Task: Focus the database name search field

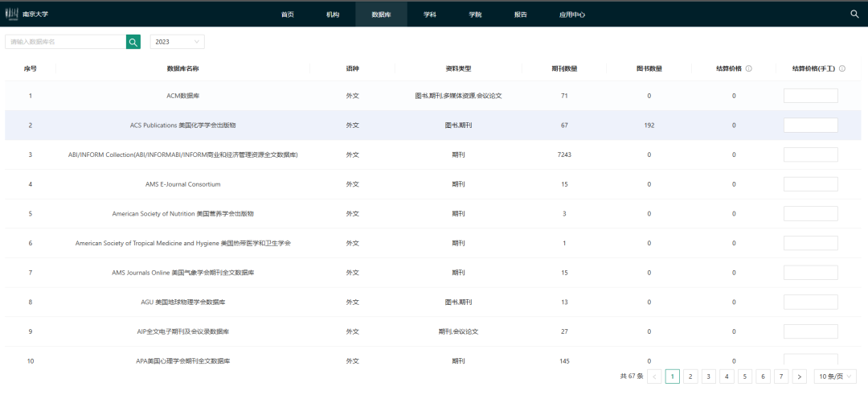Action: coord(66,42)
